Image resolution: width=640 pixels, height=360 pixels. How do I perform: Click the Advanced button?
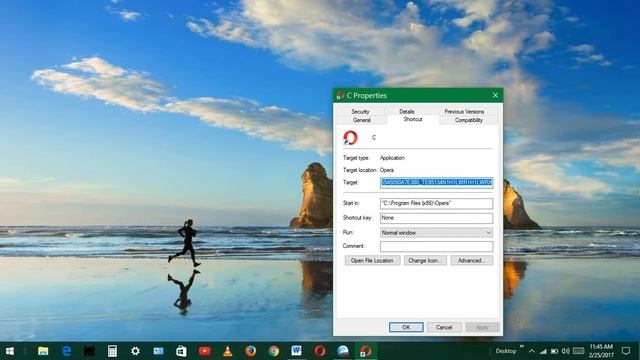pyautogui.click(x=472, y=260)
